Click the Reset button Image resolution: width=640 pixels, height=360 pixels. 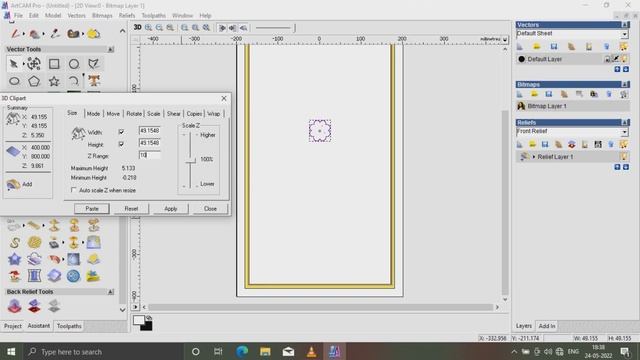(x=131, y=209)
